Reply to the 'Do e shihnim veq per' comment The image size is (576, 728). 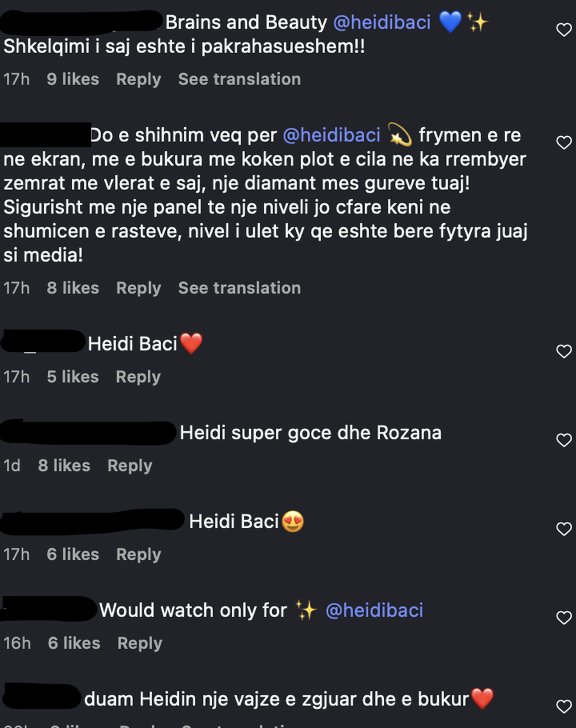point(138,289)
